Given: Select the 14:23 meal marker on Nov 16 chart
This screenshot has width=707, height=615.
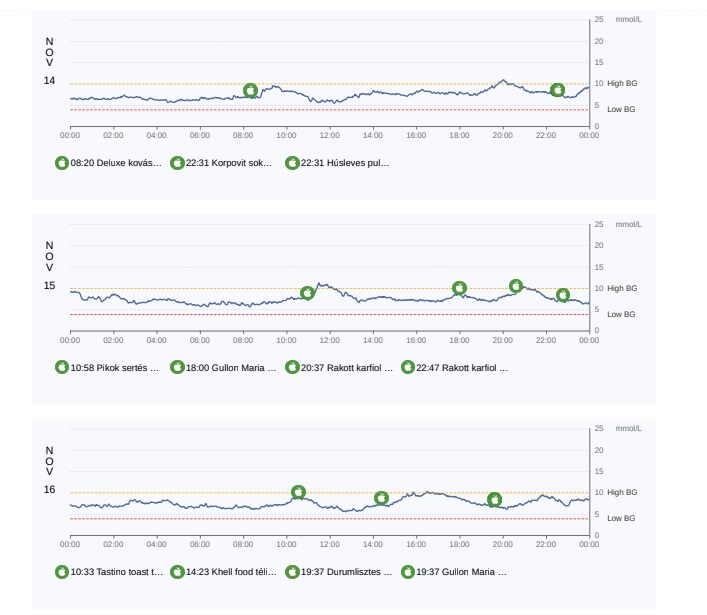Looking at the screenshot, I should click(381, 498).
